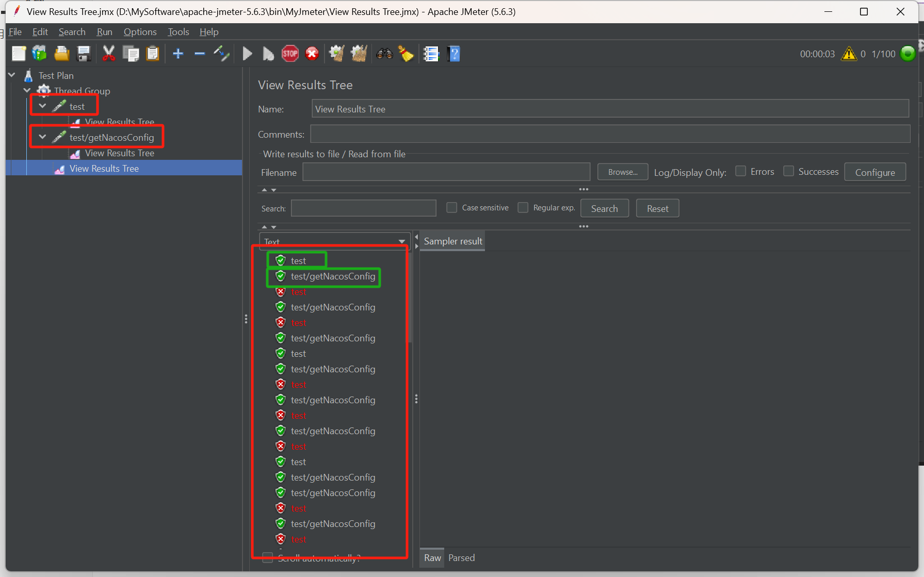The width and height of the screenshot is (924, 577).
Task: Open the Search menu in menu bar
Action: (72, 32)
